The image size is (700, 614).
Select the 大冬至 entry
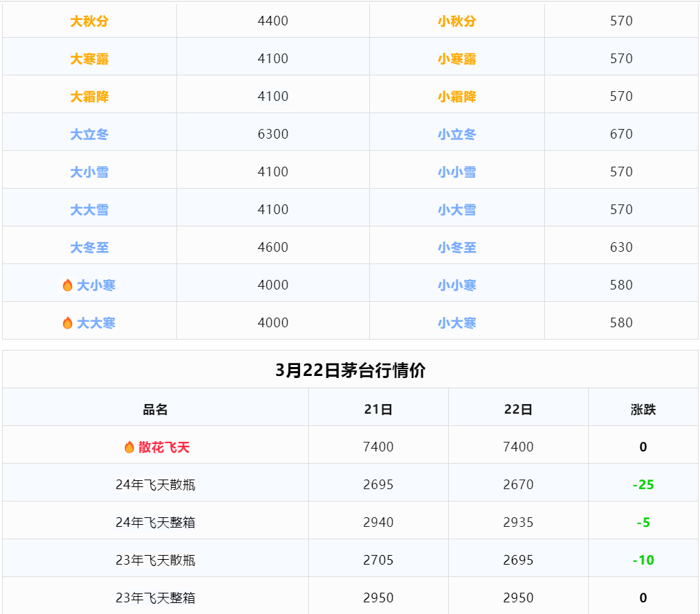tap(89, 247)
